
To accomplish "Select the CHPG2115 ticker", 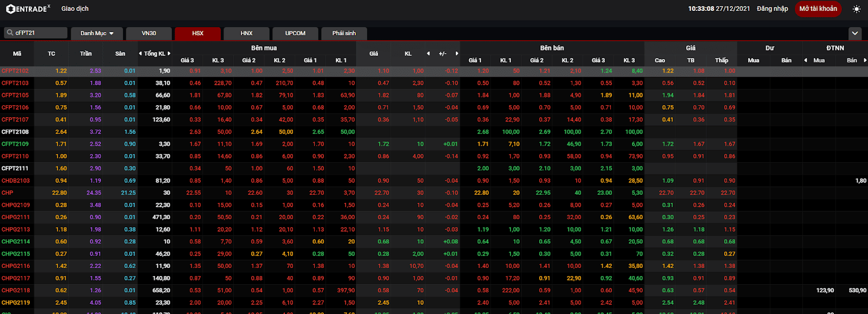I will click(16, 254).
